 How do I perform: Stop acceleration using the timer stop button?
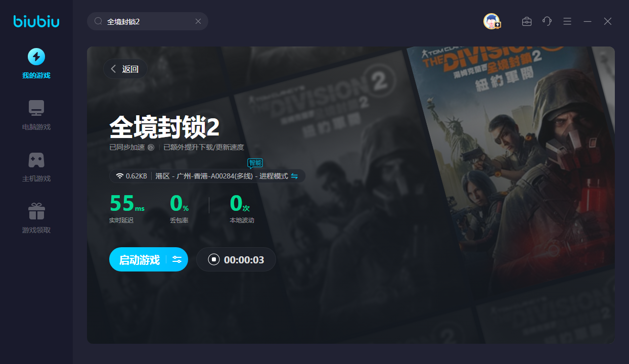click(x=214, y=259)
